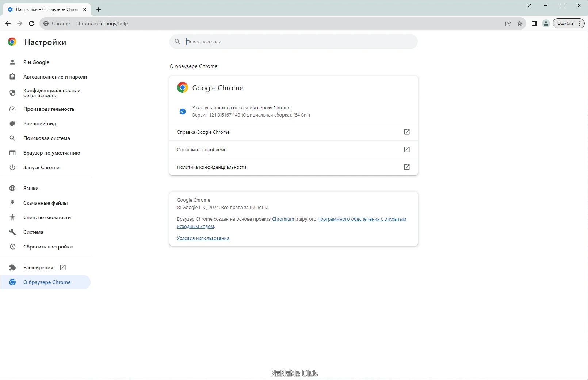Close the Настройки browser tab

(85, 9)
